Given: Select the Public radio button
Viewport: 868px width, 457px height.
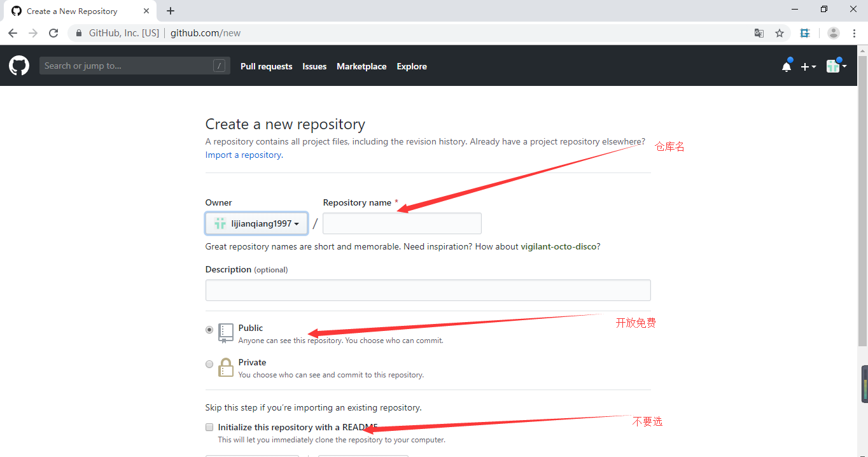Looking at the screenshot, I should coord(209,330).
